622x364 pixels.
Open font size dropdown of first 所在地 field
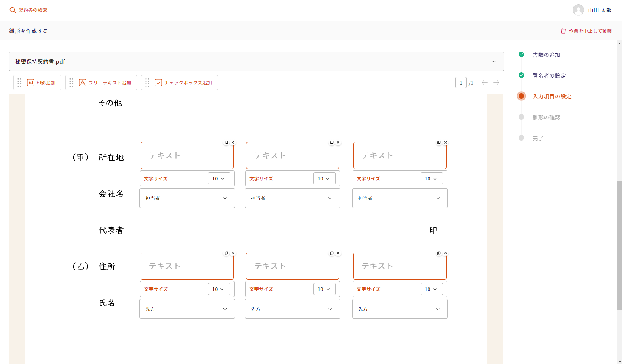[219, 178]
